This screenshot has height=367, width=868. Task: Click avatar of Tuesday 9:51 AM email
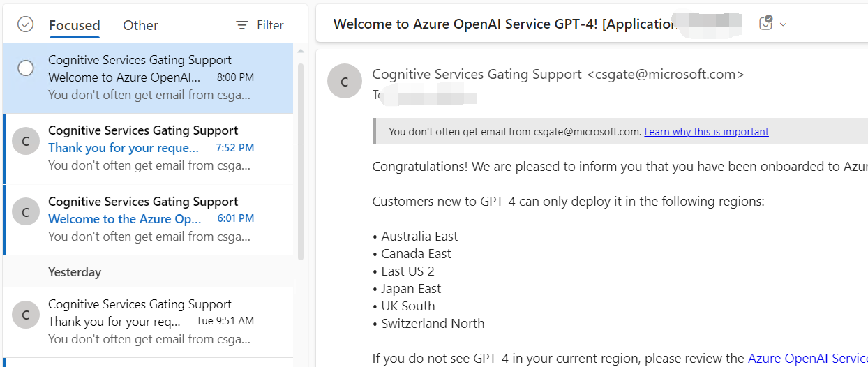click(26, 315)
